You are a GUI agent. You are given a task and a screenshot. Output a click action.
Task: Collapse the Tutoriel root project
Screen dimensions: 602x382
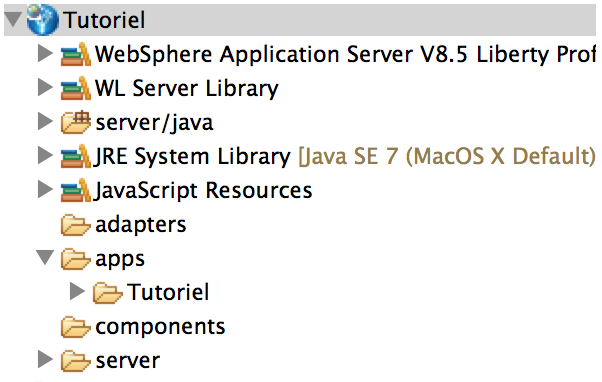[13, 19]
